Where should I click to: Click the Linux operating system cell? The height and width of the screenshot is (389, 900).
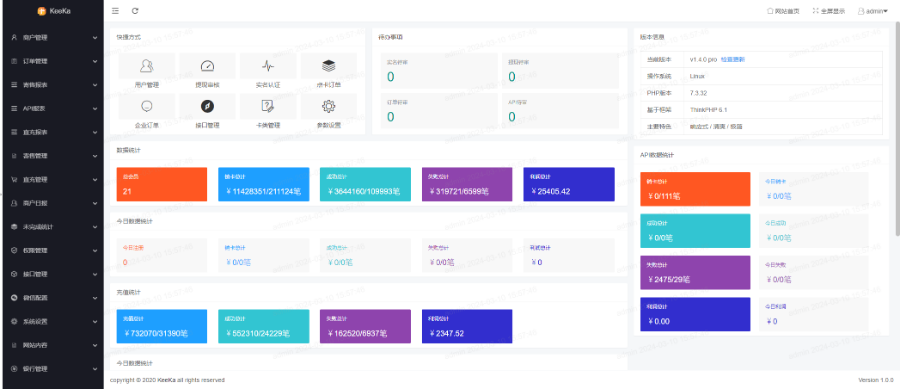point(782,76)
